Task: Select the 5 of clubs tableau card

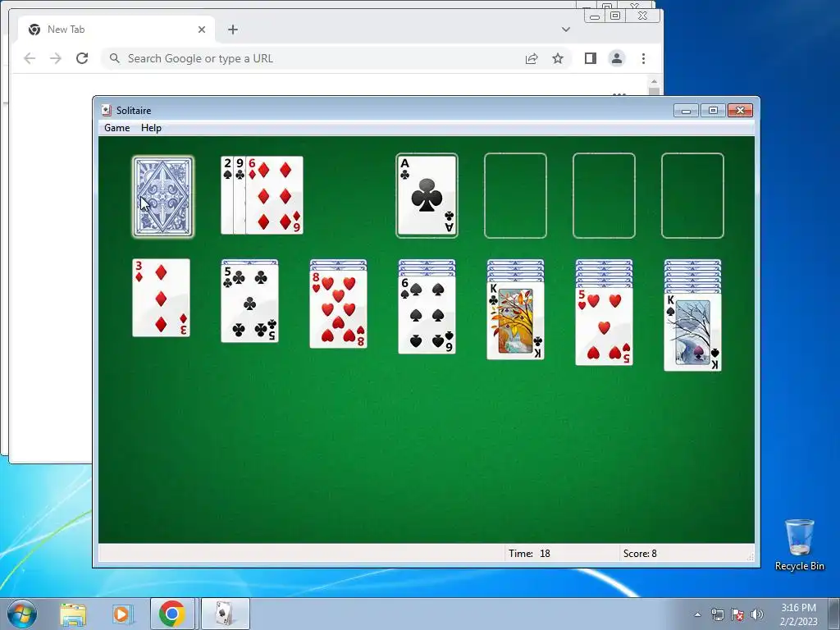Action: (249, 304)
